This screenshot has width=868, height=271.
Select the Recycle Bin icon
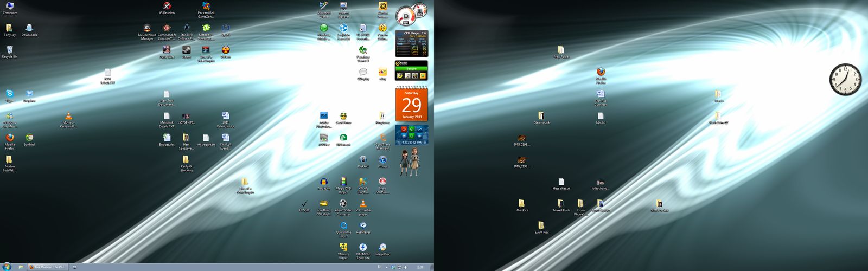(10, 52)
